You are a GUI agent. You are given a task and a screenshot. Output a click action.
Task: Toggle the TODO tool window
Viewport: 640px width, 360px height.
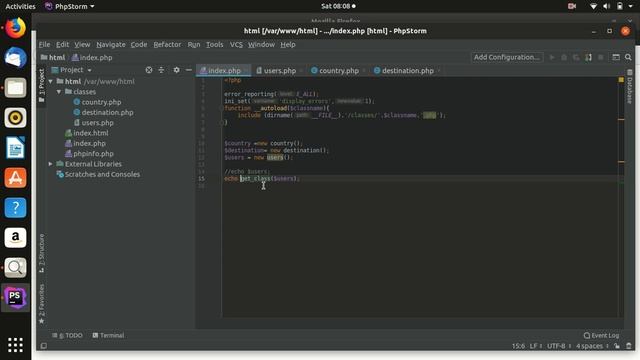[67, 336]
